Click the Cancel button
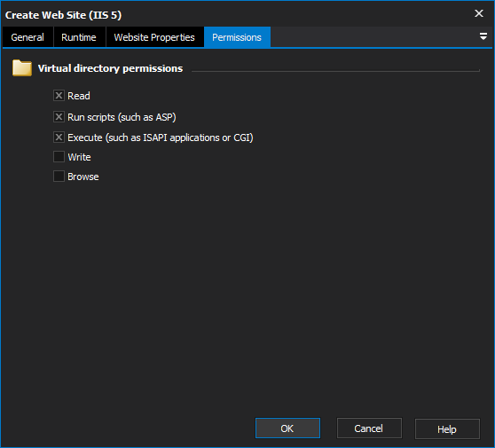 coord(369,428)
